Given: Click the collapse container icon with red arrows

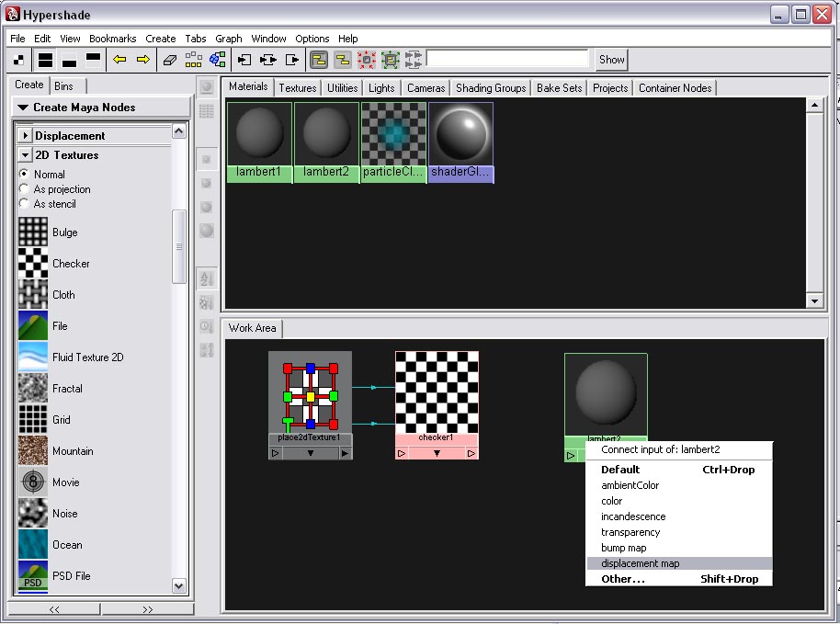Looking at the screenshot, I should 367,60.
